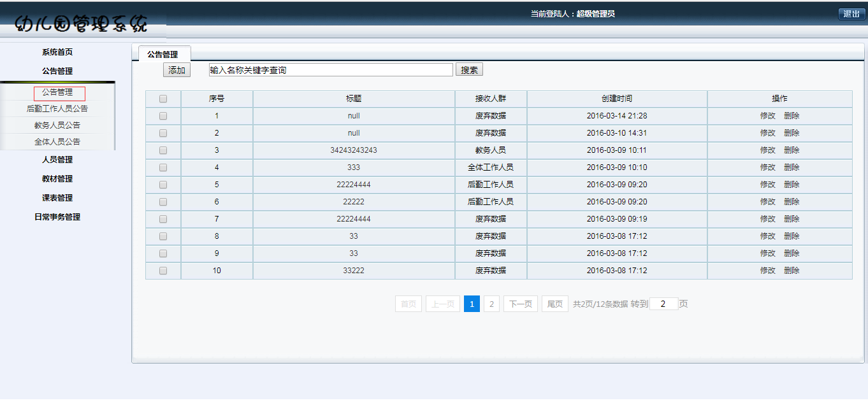
Task: Check the checkbox for row 7
Action: click(163, 219)
